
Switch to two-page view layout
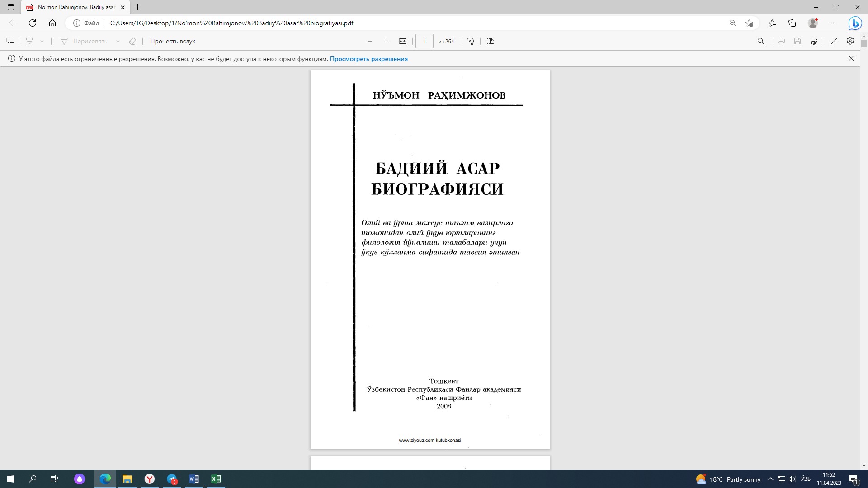[x=491, y=41]
